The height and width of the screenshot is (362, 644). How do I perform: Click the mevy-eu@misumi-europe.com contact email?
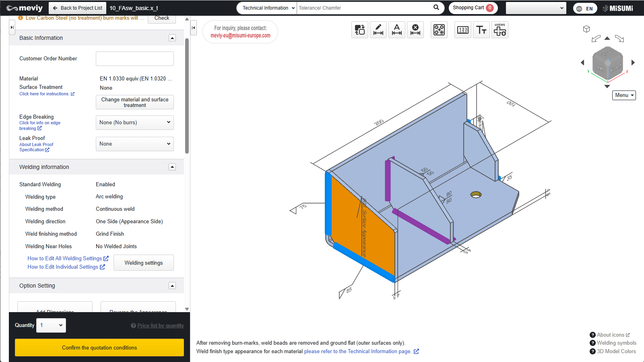coord(240,35)
